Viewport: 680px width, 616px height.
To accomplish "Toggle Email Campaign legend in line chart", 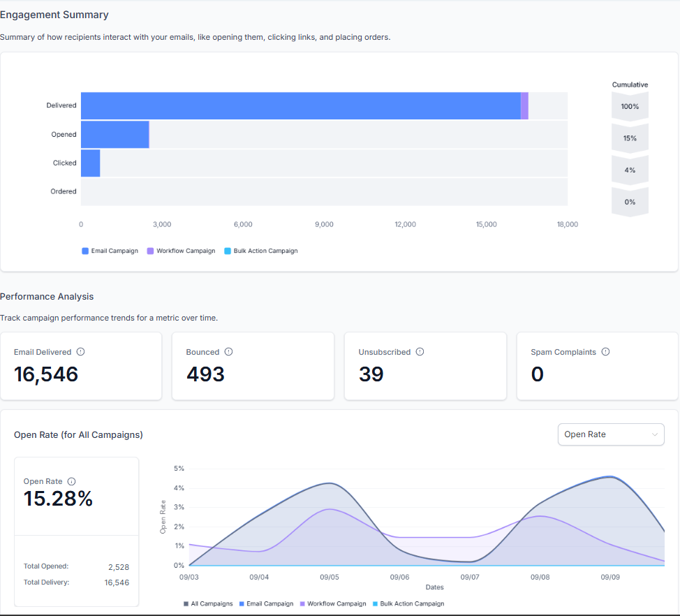I will click(266, 603).
